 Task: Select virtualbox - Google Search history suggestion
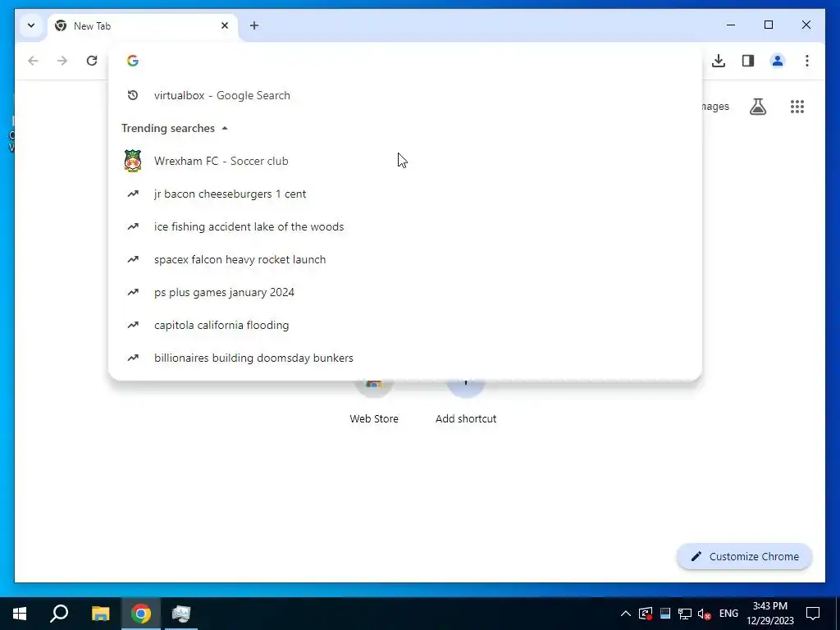[x=405, y=95]
